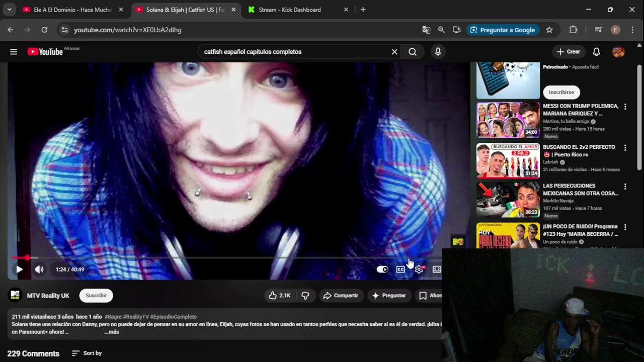
Task: Open more options for BUSCANDO EL 2v2 video
Action: tap(625, 148)
